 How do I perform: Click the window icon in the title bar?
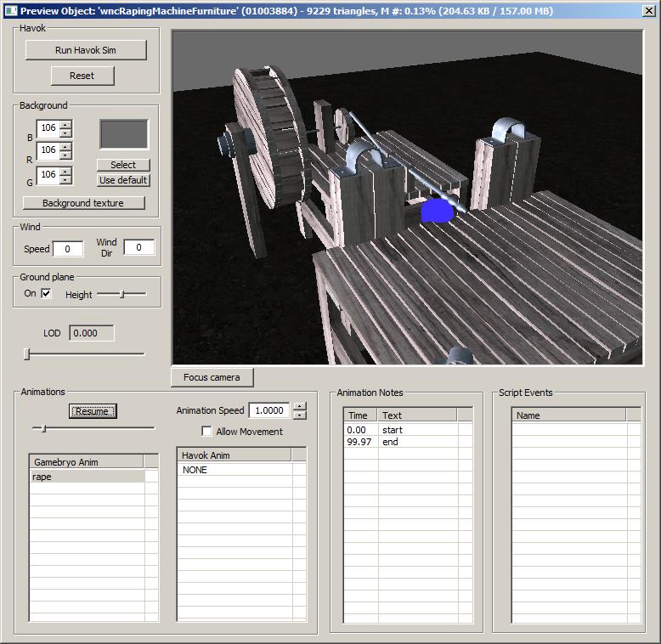(10, 10)
